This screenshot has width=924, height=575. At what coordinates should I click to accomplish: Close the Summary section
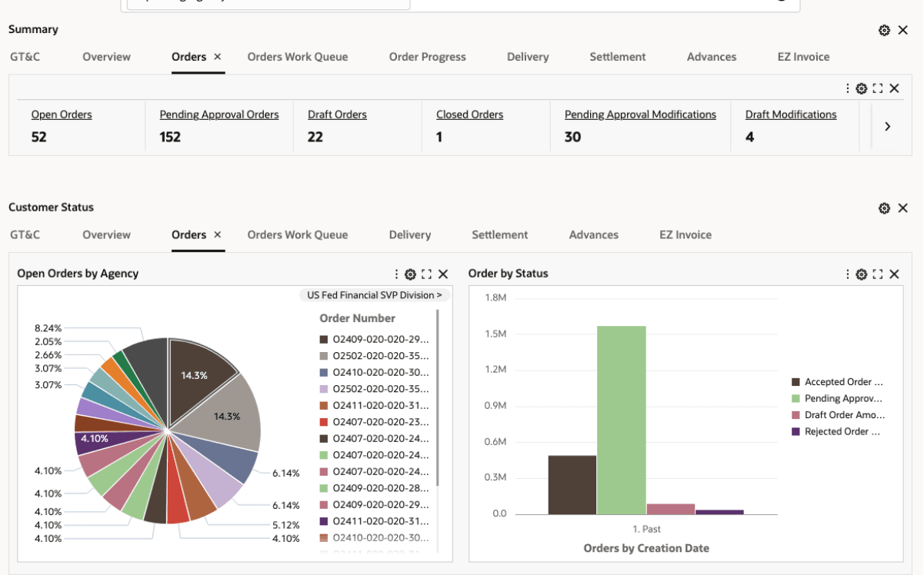tap(903, 30)
